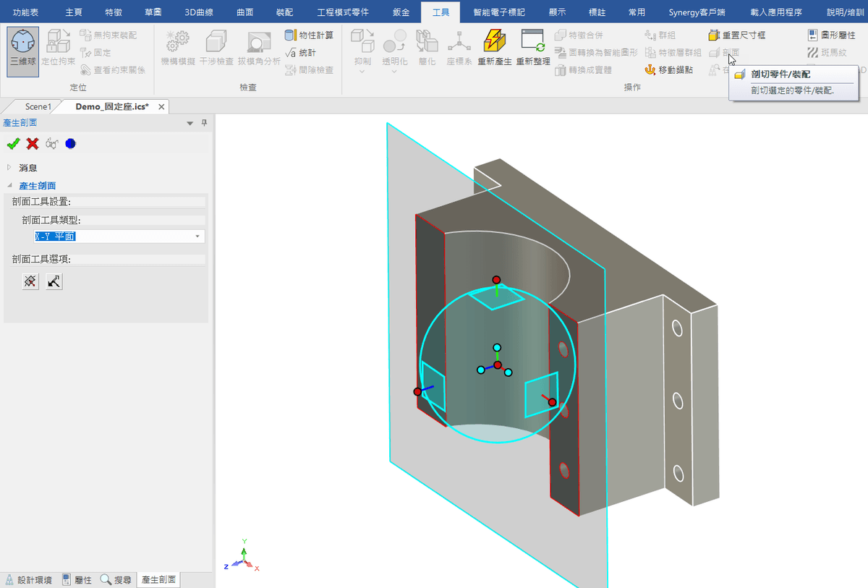Select the 三維球 (3D ball) tool
Image resolution: width=868 pixels, height=588 pixels.
coord(22,50)
